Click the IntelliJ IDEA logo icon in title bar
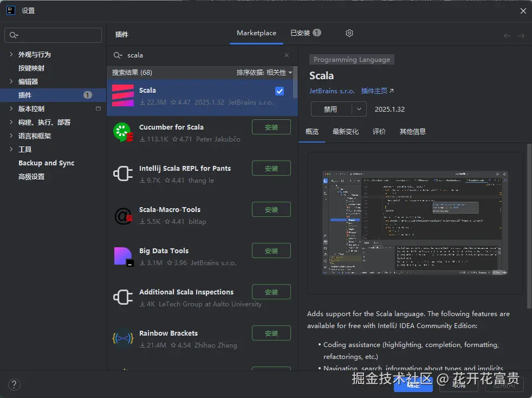Image resolution: width=532 pixels, height=398 pixels. [x=11, y=10]
